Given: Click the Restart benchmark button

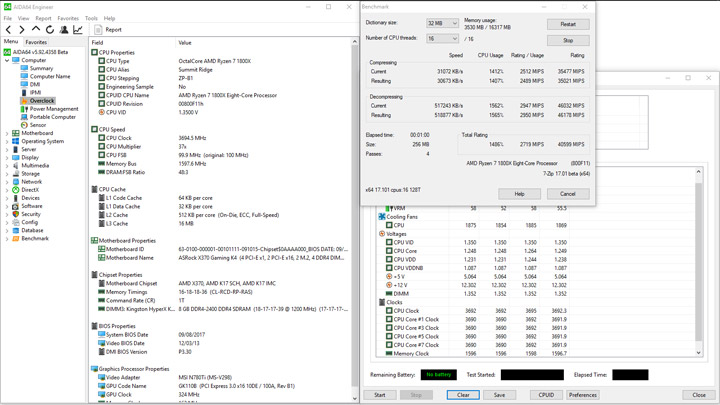Looking at the screenshot, I should pyautogui.click(x=568, y=24).
